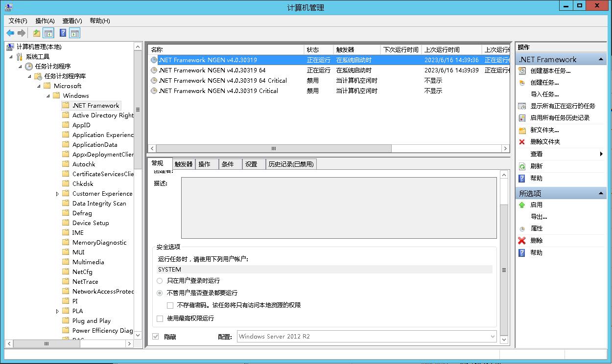Select 只在用户登录时运行 radio button

[x=160, y=281]
